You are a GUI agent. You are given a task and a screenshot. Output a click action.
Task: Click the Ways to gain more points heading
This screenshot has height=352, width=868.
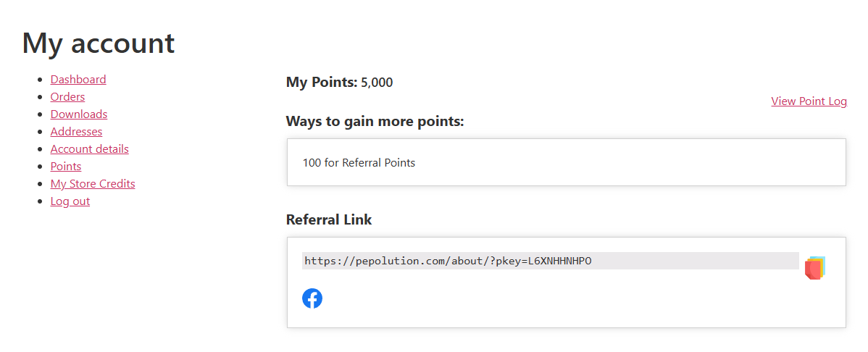tap(375, 121)
